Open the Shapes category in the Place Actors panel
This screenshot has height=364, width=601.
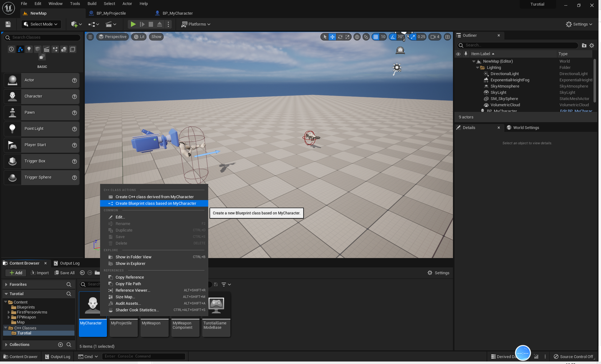38,49
